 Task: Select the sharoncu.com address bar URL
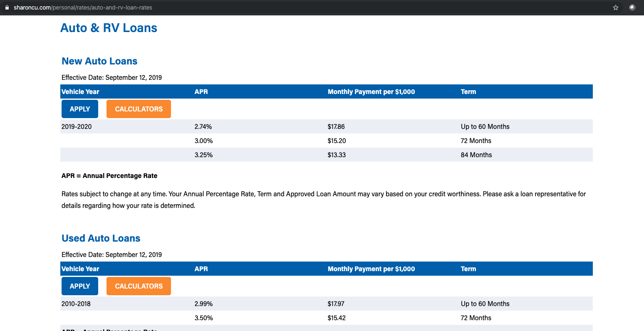coord(83,7)
